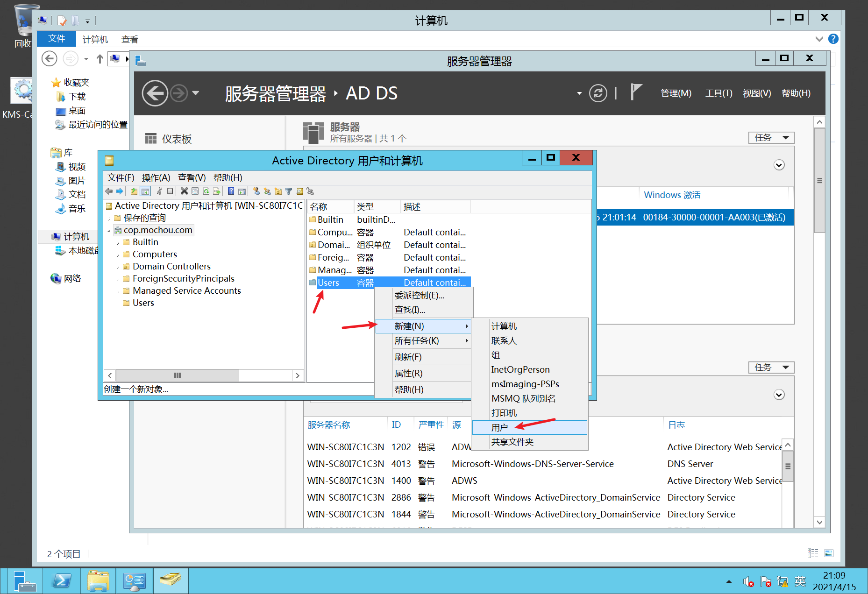Open 管理(M) menu in Server Manager
Image resolution: width=868 pixels, height=594 pixels.
676,93
